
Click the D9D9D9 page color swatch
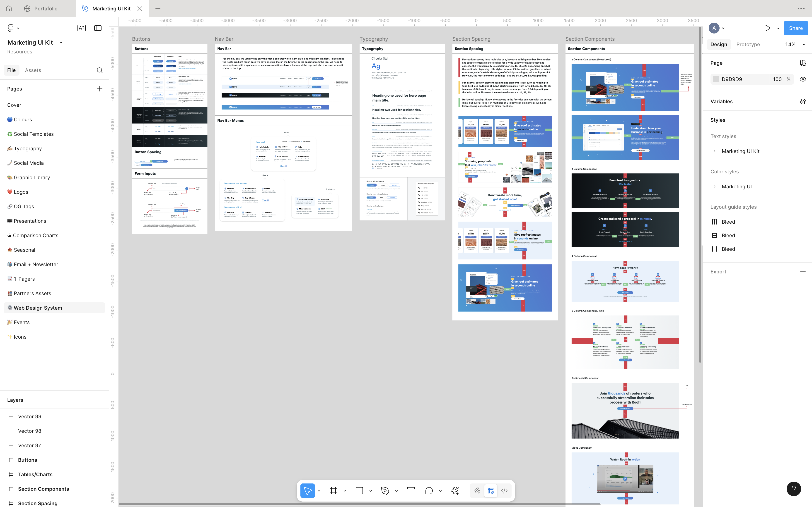tap(716, 79)
